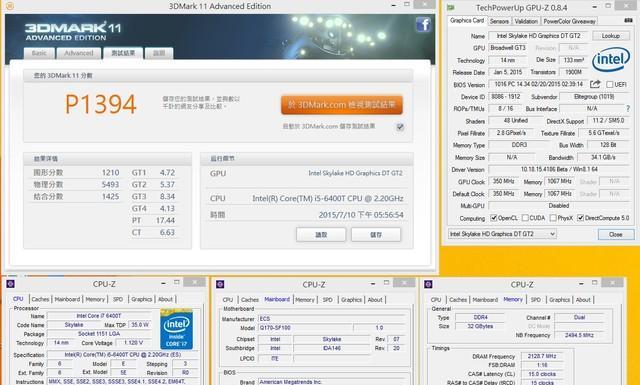Open Memory tab in left CPU-Z window
This screenshot has height=385, width=640.
[x=95, y=299]
